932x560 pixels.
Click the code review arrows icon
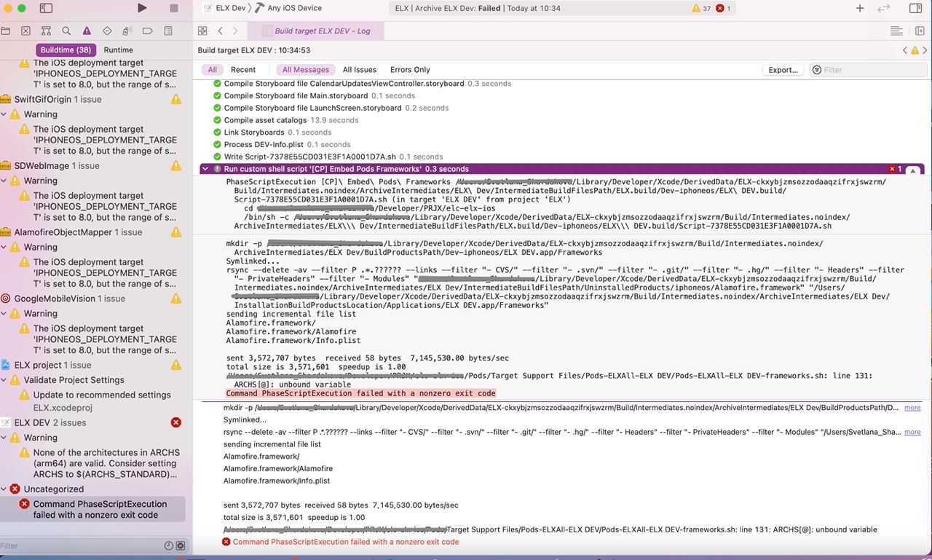pyautogui.click(x=884, y=8)
